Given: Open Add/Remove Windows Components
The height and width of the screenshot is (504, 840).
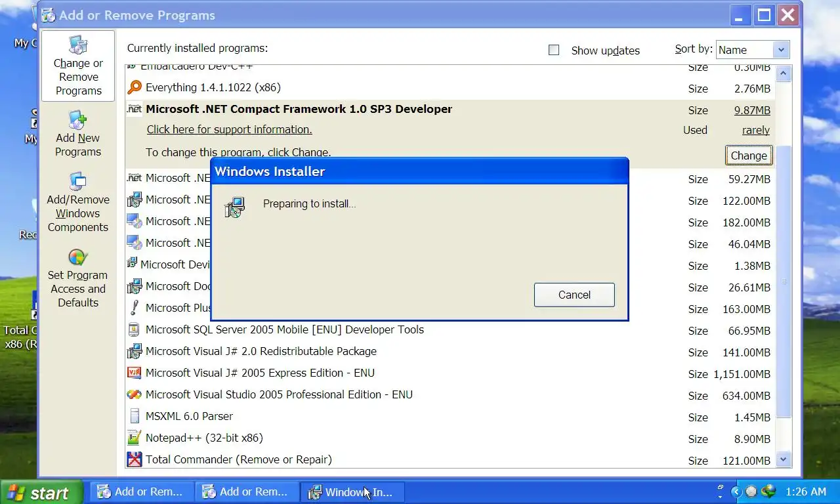Looking at the screenshot, I should pyautogui.click(x=77, y=203).
